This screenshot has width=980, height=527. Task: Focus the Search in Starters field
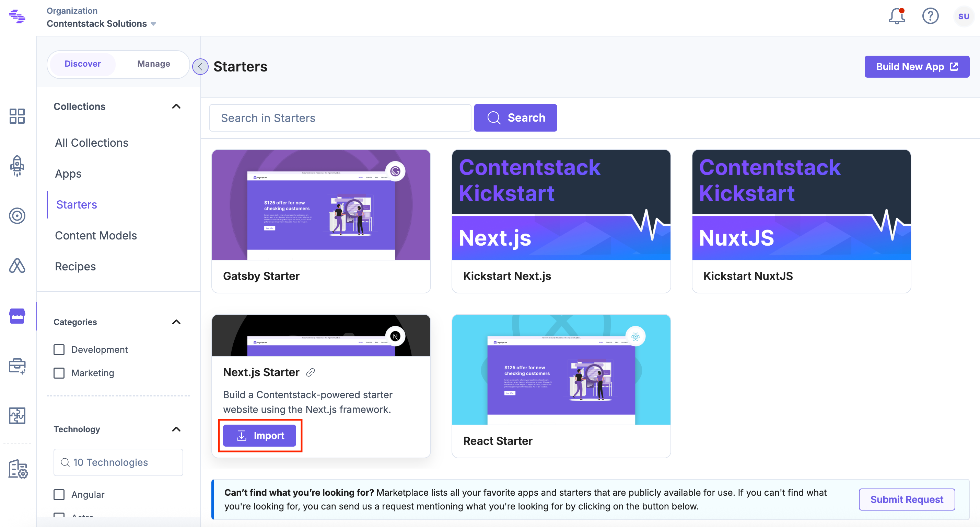340,118
